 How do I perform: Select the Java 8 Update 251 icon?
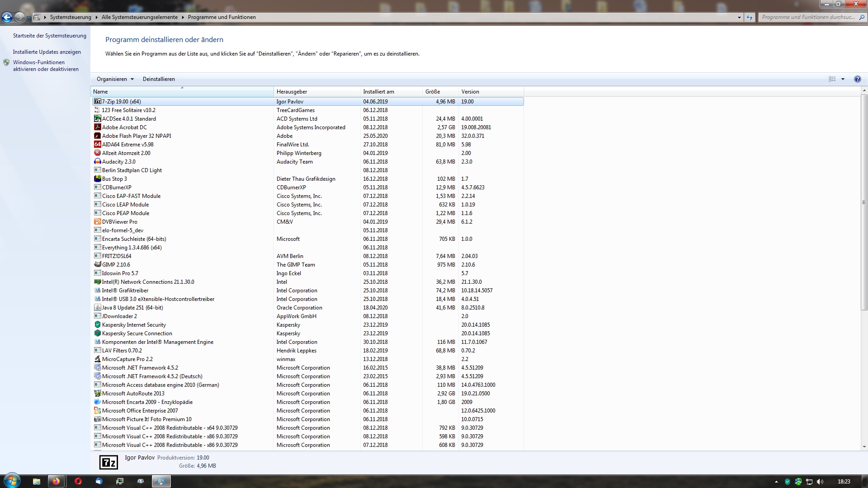coord(98,307)
